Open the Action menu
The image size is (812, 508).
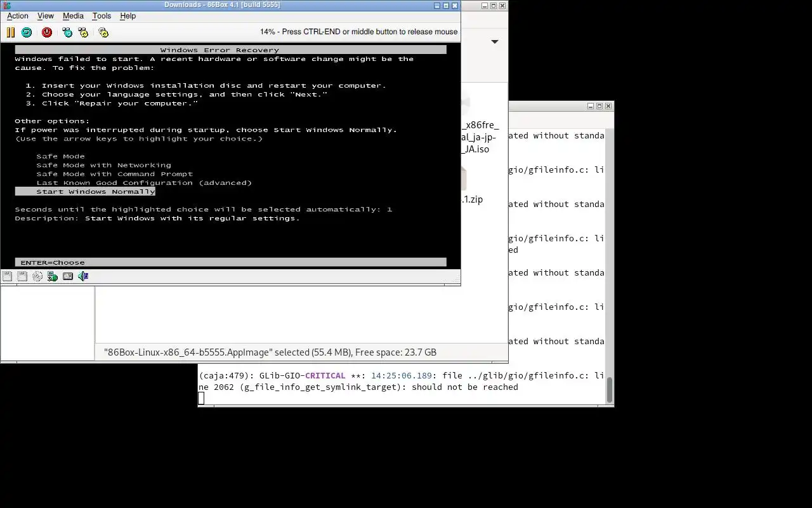[x=18, y=16]
